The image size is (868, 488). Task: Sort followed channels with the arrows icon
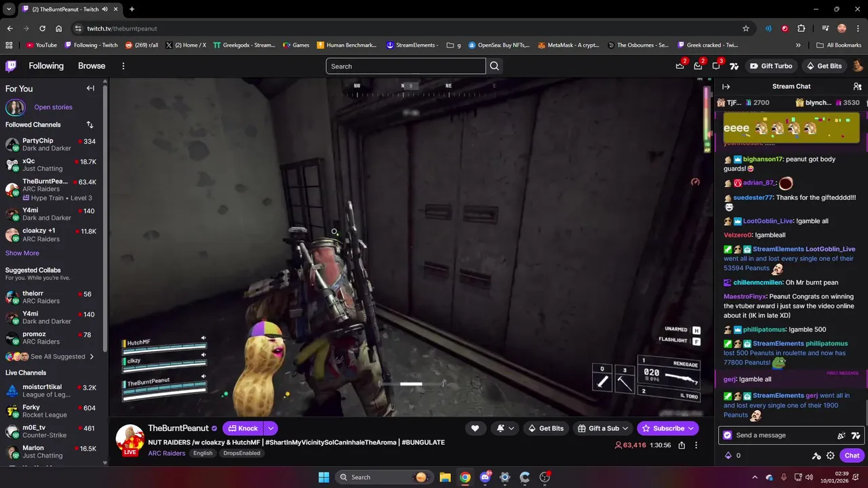[x=90, y=125]
